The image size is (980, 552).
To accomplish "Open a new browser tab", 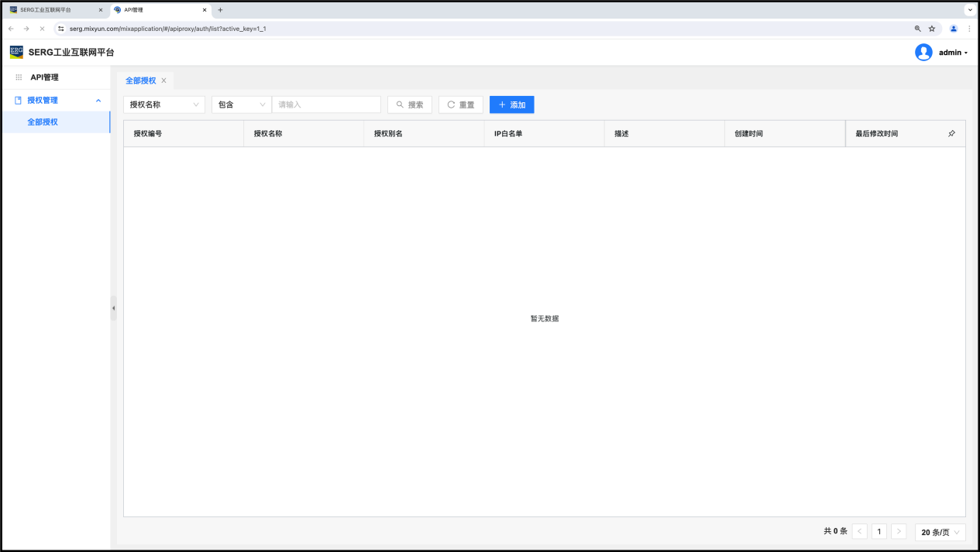I will [220, 10].
